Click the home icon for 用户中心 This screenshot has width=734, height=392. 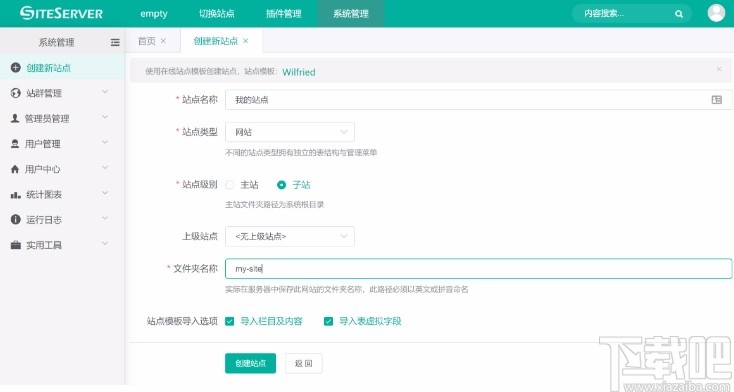click(x=15, y=169)
